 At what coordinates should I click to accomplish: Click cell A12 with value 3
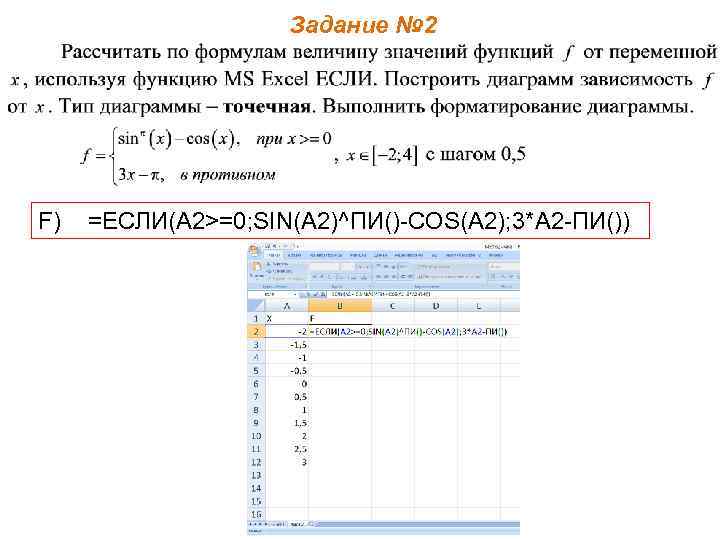pyautogui.click(x=287, y=462)
